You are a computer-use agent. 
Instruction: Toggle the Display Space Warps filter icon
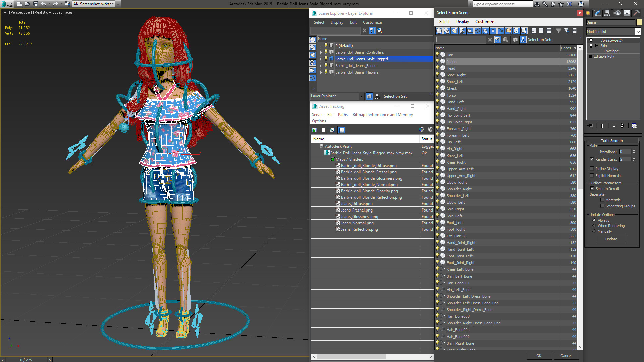478,31
